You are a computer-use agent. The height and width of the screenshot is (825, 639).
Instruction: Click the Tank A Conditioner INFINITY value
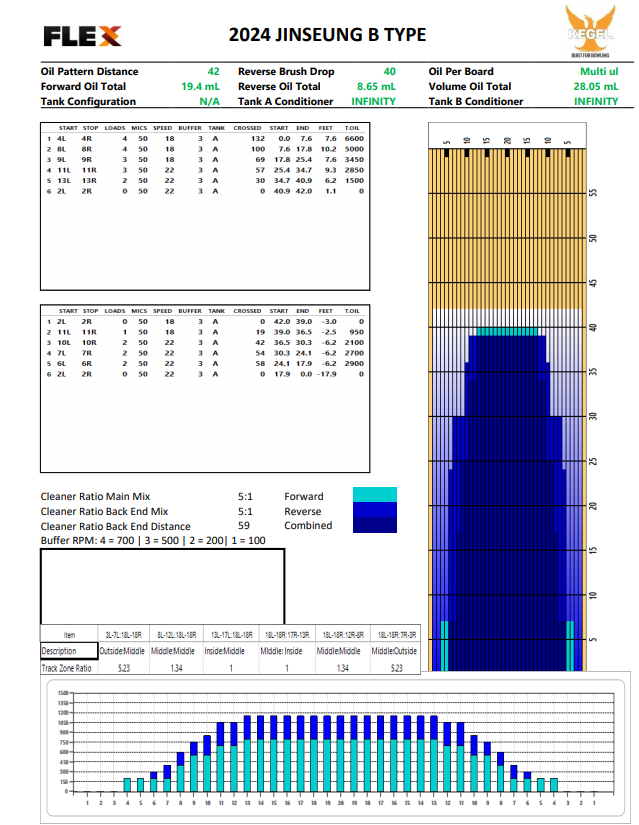(373, 102)
